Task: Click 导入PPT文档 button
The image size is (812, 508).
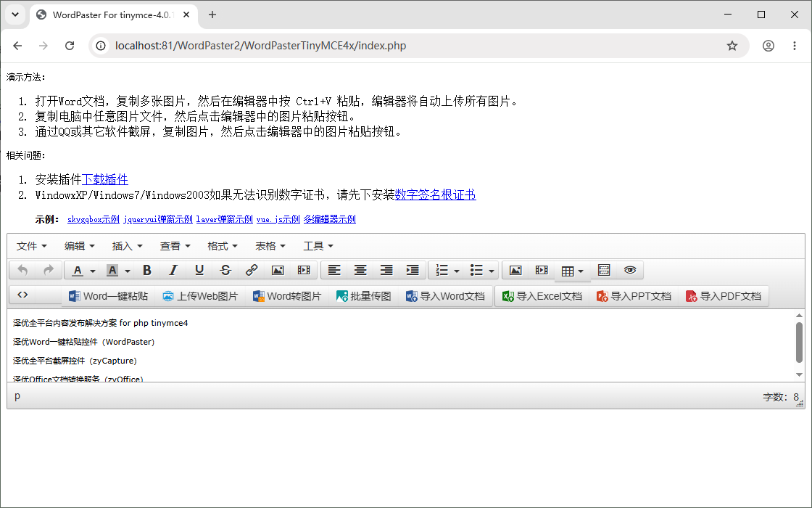Action: tap(634, 296)
